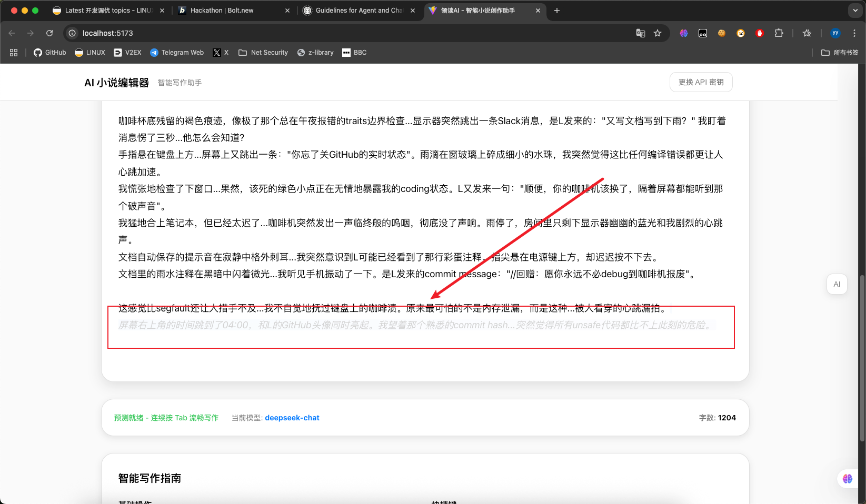
Task: Click the red adblock extension icon
Action: (x=760, y=33)
